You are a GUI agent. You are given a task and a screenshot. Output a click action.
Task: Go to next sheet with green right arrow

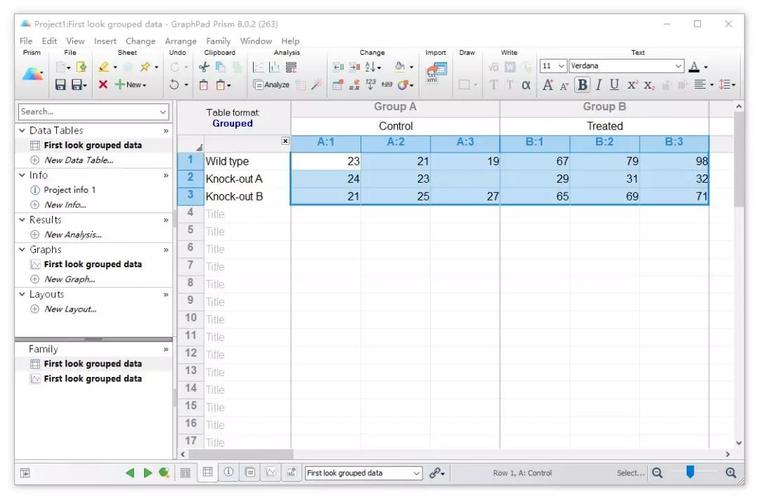tap(148, 473)
